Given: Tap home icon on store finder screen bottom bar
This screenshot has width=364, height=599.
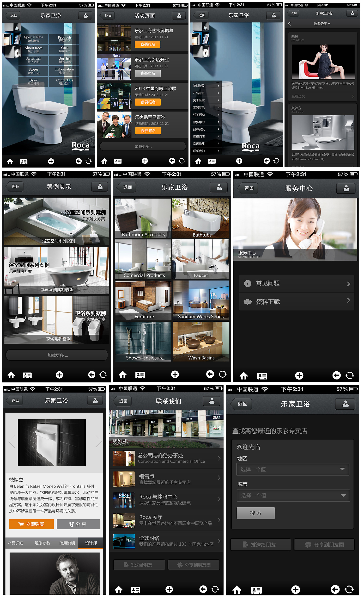Looking at the screenshot, I should (237, 590).
